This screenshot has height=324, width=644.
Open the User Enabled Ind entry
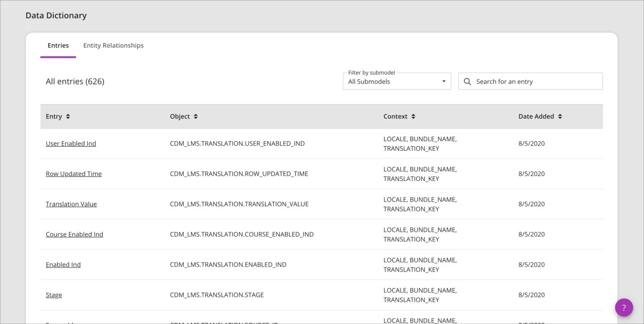point(70,143)
